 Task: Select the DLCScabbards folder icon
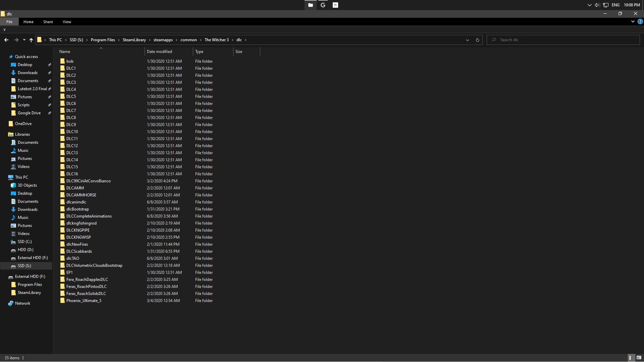[x=62, y=251]
